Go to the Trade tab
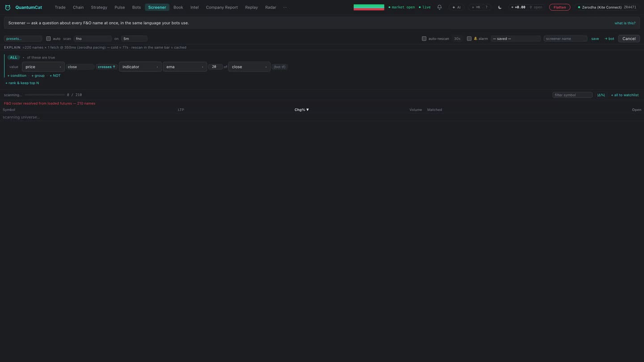Screen dimensions: 644x362 [x=60, y=7]
